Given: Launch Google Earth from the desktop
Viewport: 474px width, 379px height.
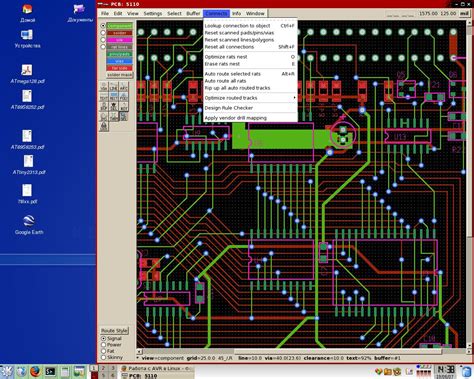Looking at the screenshot, I should coord(29,224).
